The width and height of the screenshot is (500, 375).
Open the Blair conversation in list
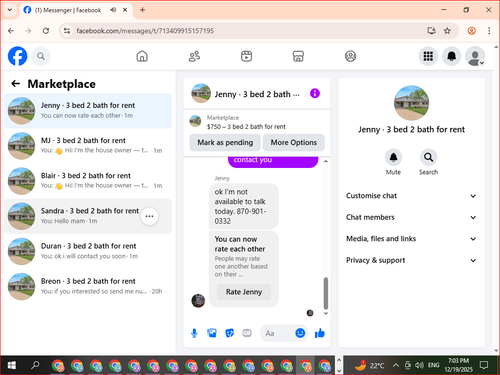(x=88, y=181)
